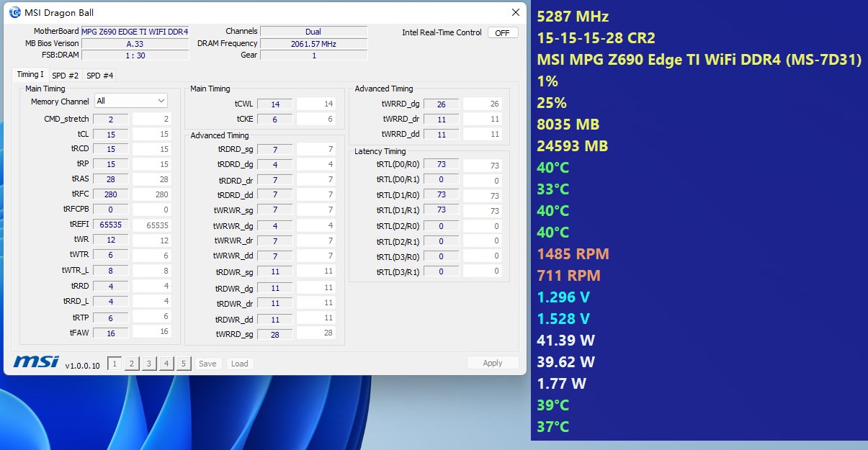Toggle Intel Real-Time Control OFF switch
Viewport: 868px width, 450px height.
503,32
